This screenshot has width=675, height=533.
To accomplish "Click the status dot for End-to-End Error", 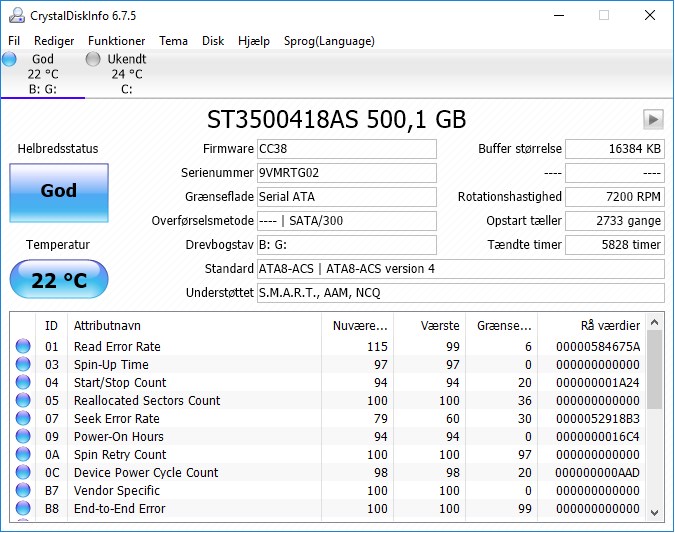I will (x=23, y=508).
